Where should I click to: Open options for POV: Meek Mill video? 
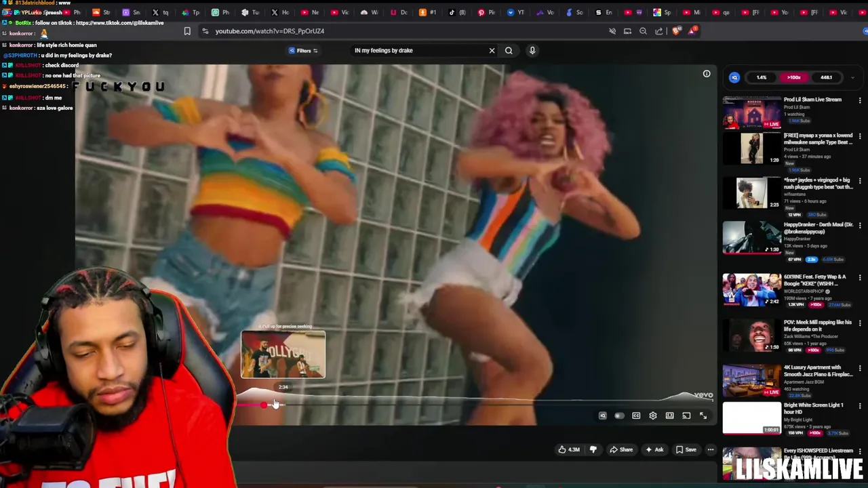(860, 323)
